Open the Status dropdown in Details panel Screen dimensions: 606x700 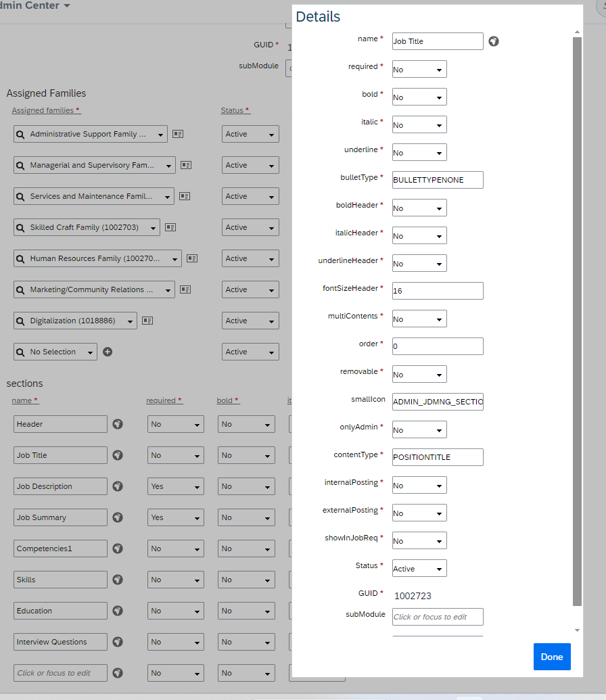pos(419,568)
